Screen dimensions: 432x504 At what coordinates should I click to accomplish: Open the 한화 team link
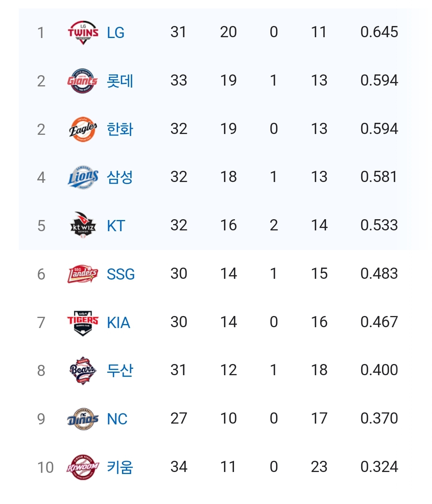[120, 129]
